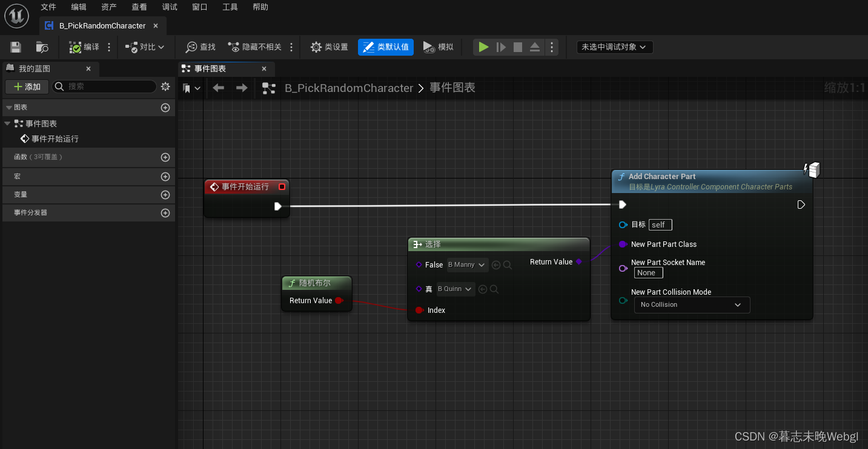Open My Blueprint settings gear icon
The height and width of the screenshot is (449, 868).
[x=165, y=87]
